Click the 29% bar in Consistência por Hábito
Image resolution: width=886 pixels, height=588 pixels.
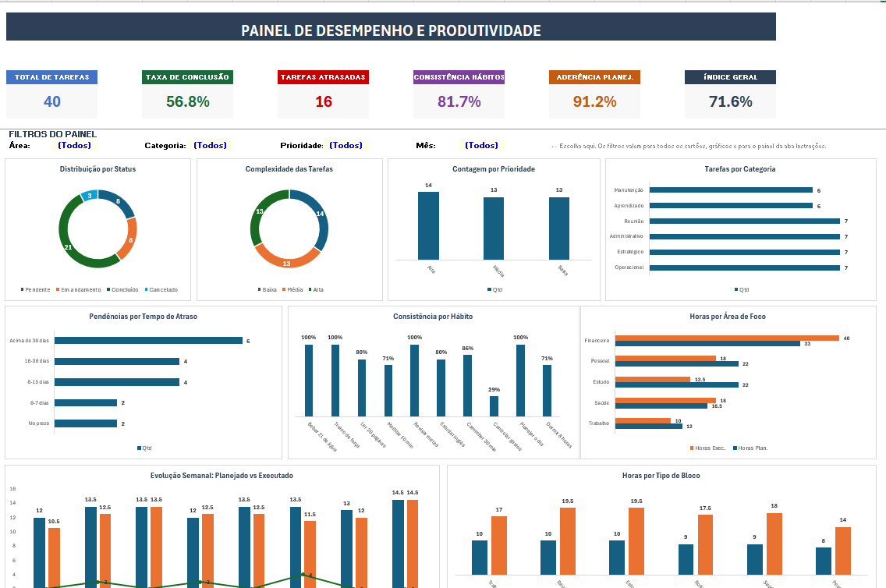point(494,406)
